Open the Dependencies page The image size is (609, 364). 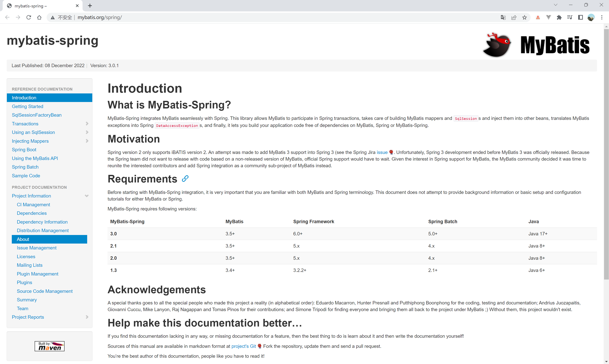32,213
